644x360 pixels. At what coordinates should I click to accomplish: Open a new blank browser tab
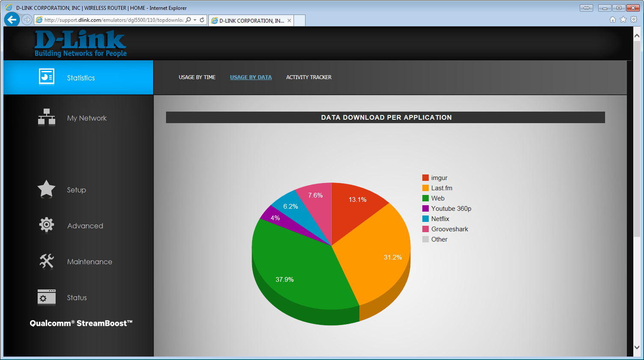(300, 21)
